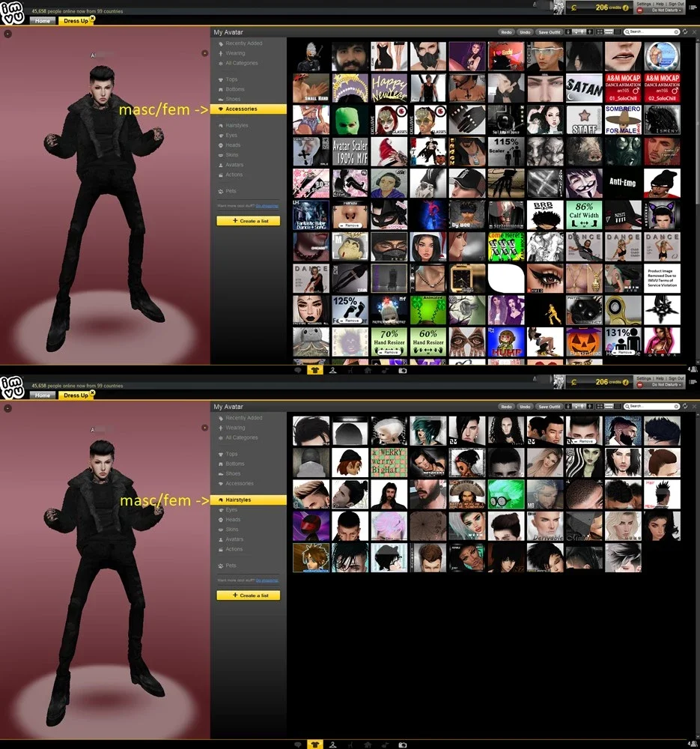Select list view toggle in Hairstyles window
Viewport: 700px width, 749px height.
coord(609,407)
